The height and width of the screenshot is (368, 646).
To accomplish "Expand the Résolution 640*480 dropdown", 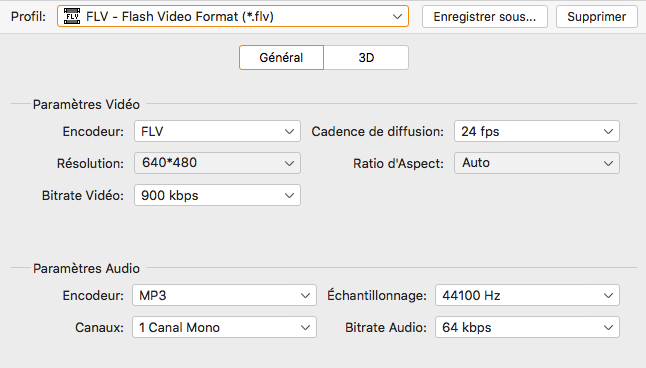I will (x=217, y=163).
